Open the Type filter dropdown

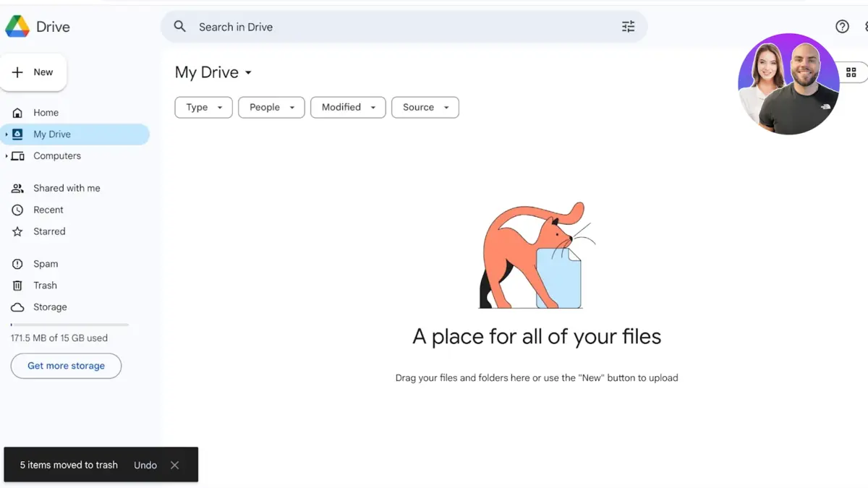coord(203,107)
